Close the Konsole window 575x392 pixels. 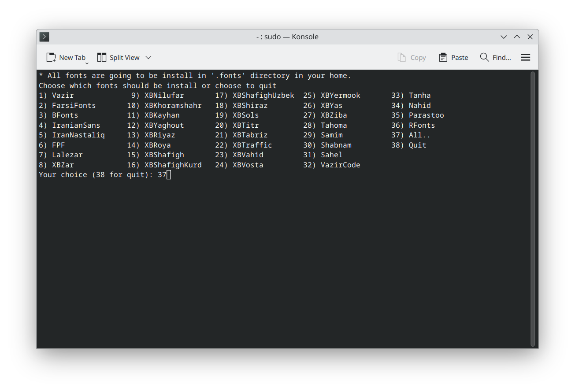click(x=530, y=37)
